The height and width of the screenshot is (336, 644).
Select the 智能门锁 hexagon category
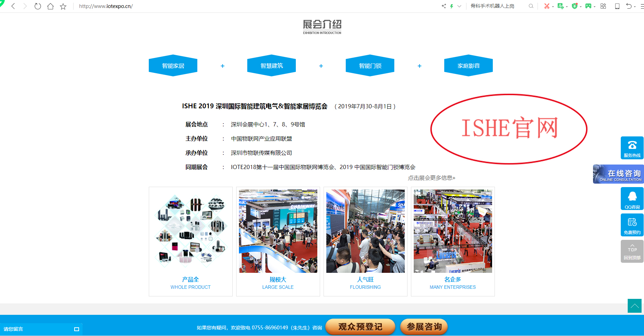(x=370, y=66)
